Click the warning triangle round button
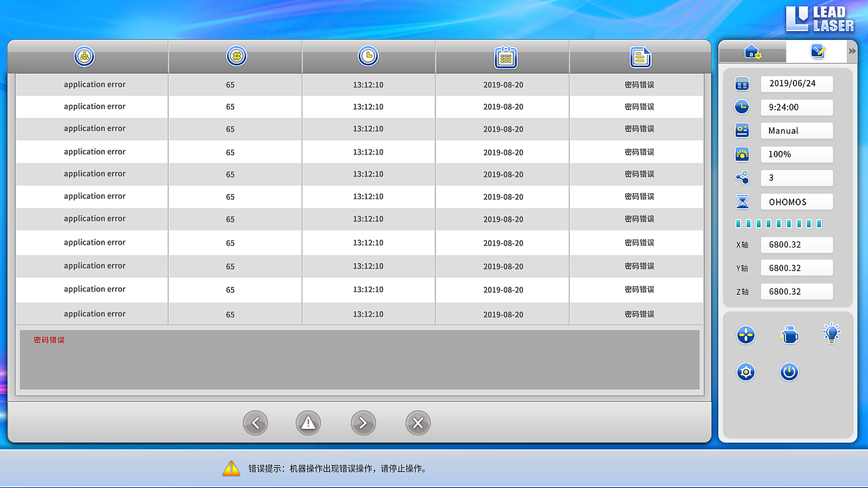Screen dimensions: 868x488 pyautogui.click(x=309, y=423)
